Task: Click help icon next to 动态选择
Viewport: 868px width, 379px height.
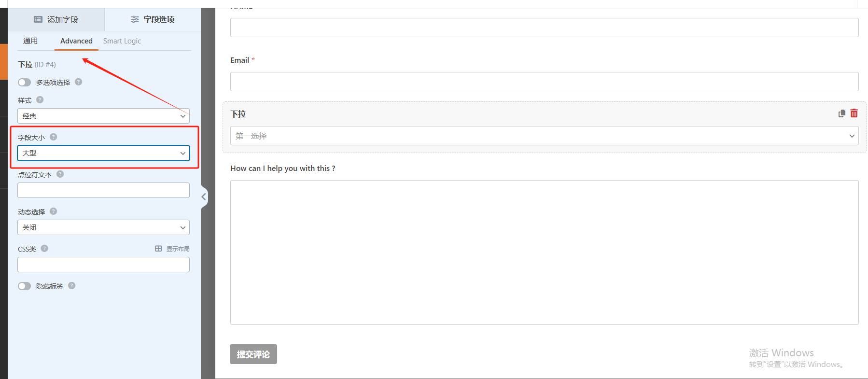Action: coord(54,211)
